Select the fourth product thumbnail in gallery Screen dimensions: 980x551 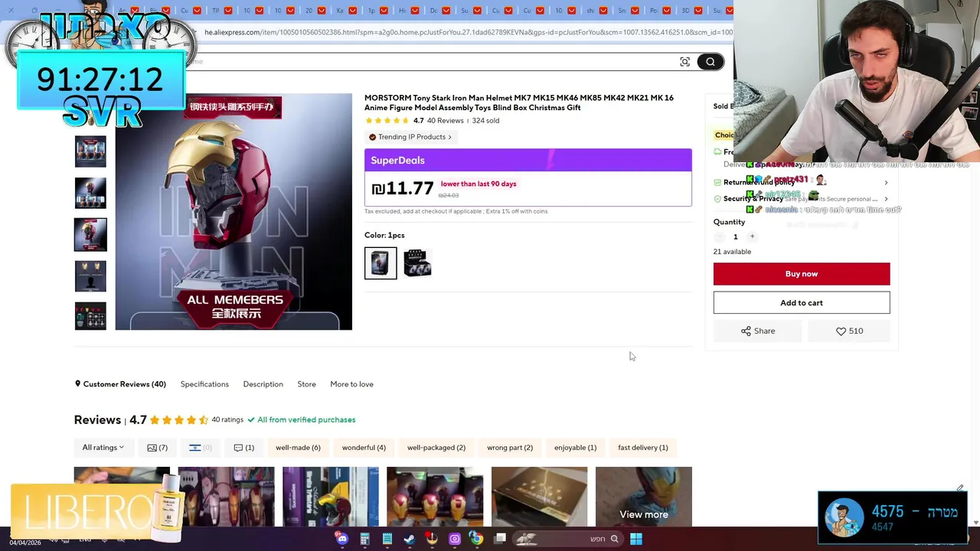click(x=90, y=275)
